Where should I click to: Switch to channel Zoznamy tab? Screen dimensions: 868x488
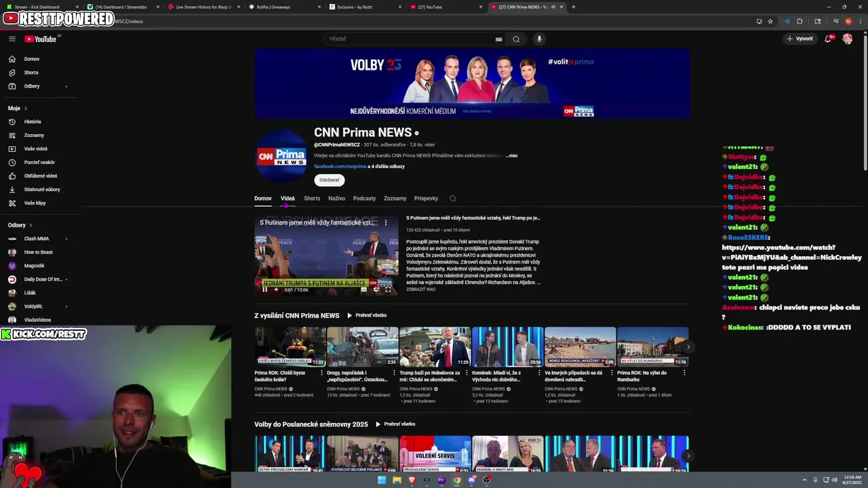(x=395, y=199)
